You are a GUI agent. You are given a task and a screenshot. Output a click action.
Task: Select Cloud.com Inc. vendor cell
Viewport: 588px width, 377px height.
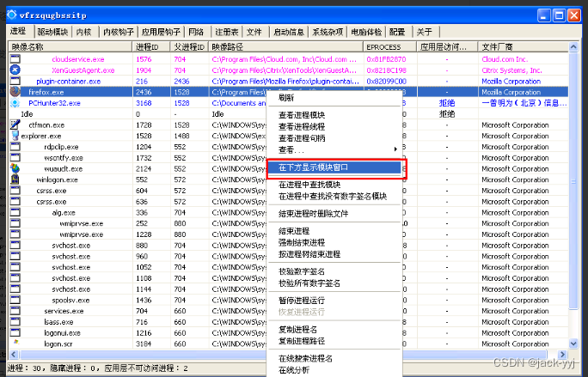click(505, 59)
